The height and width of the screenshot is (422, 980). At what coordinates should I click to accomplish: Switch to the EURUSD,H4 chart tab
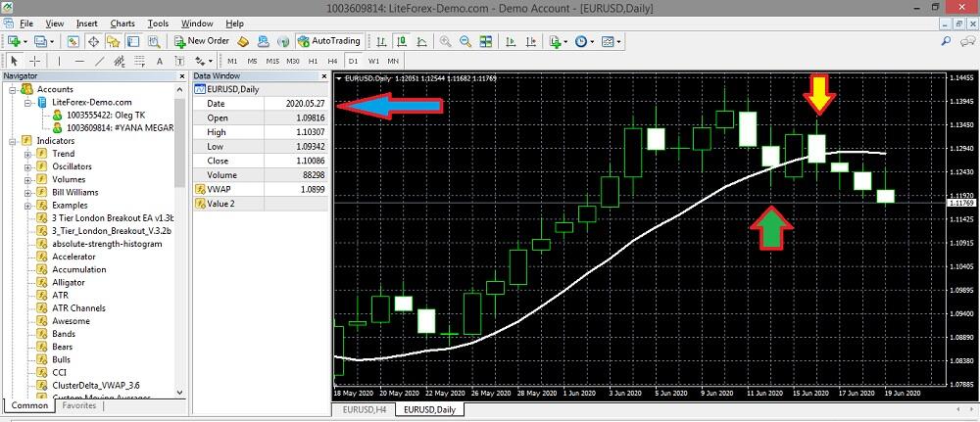[364, 410]
